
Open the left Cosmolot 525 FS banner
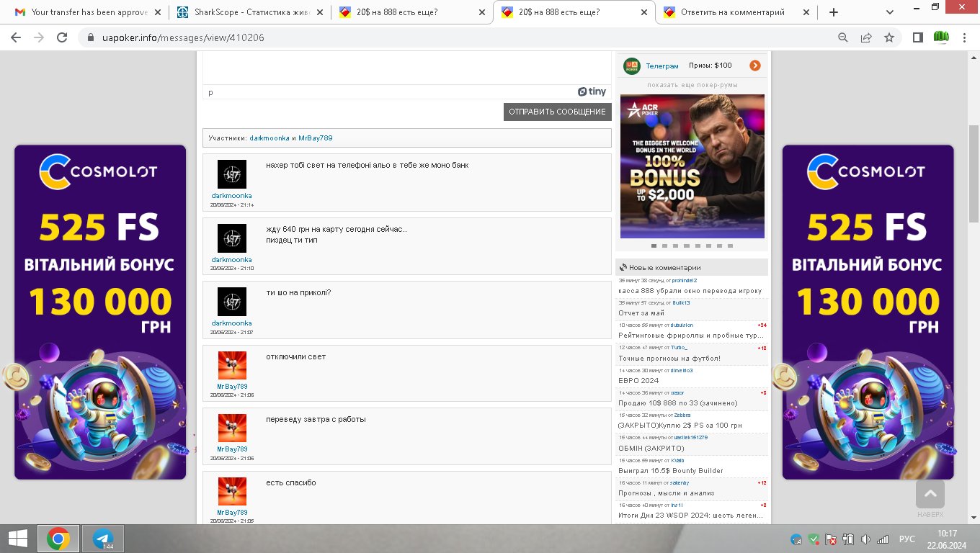[100, 313]
